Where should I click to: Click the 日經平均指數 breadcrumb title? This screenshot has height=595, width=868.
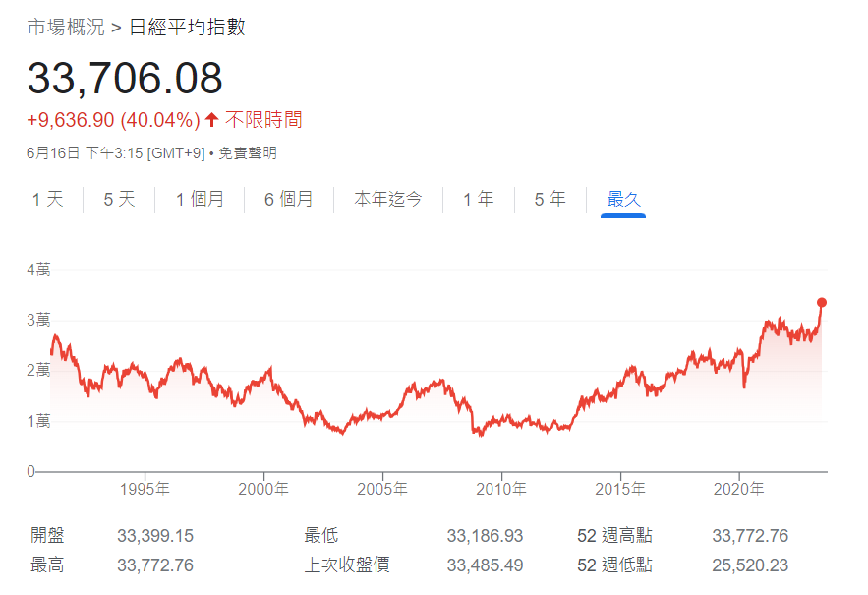[187, 28]
